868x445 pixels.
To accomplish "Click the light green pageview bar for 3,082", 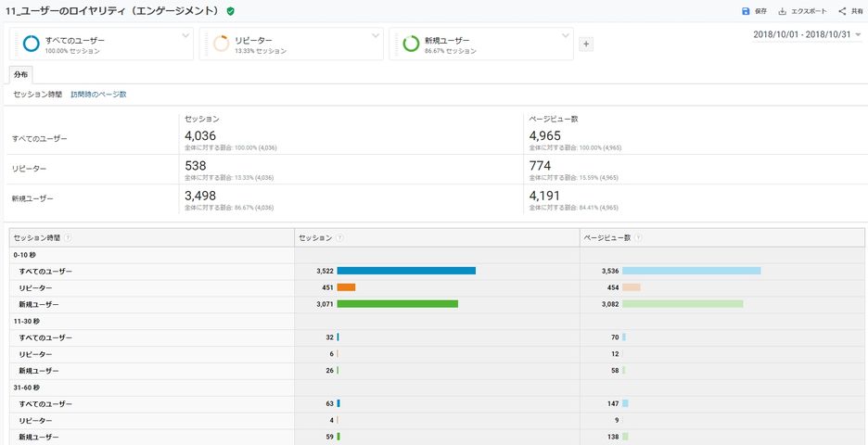I will coord(683,304).
